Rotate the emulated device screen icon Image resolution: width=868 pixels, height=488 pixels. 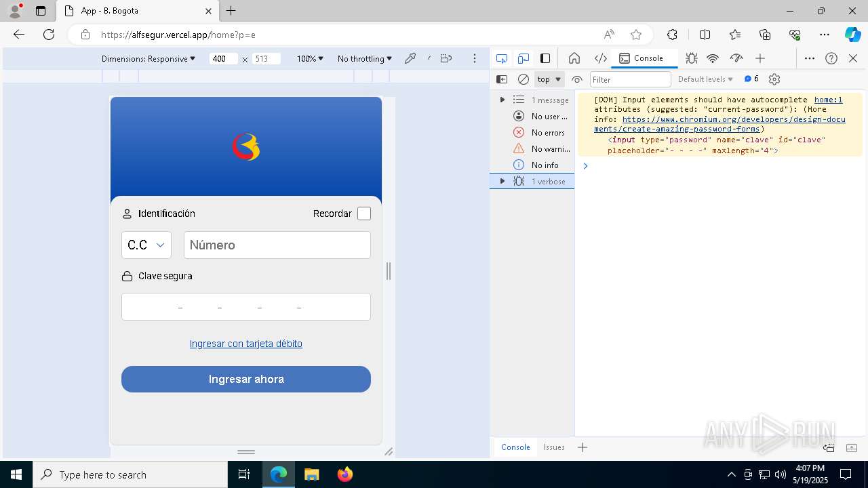click(x=446, y=59)
